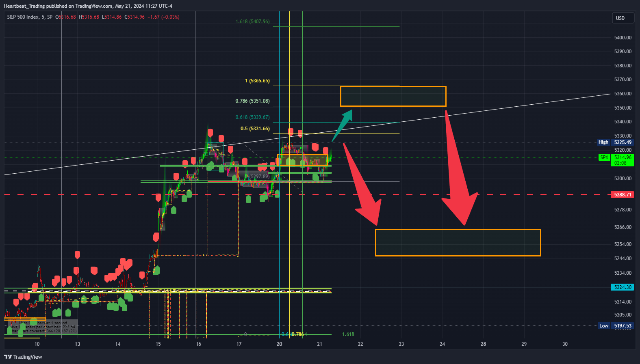Click the 0.5 (5331.66) Fibonacci label
Viewport: 640px width, 364px height.
pos(255,129)
